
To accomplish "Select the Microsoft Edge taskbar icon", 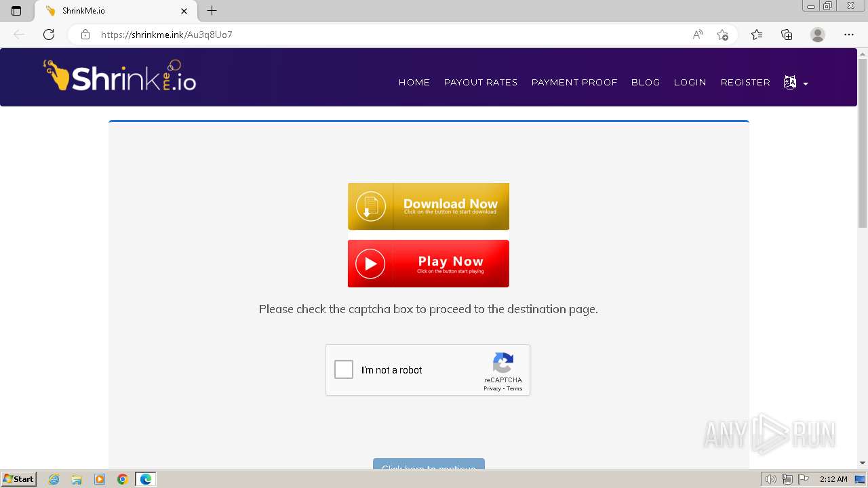I will (x=146, y=479).
